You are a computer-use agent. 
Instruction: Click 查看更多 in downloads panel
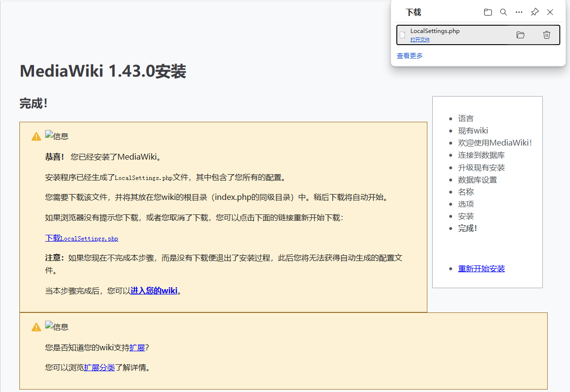tap(410, 56)
